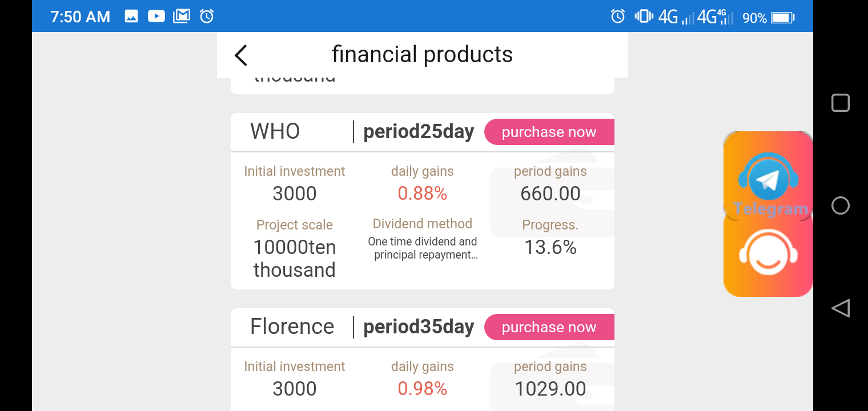Select the Florence product name
The image size is (868, 411).
click(x=292, y=327)
